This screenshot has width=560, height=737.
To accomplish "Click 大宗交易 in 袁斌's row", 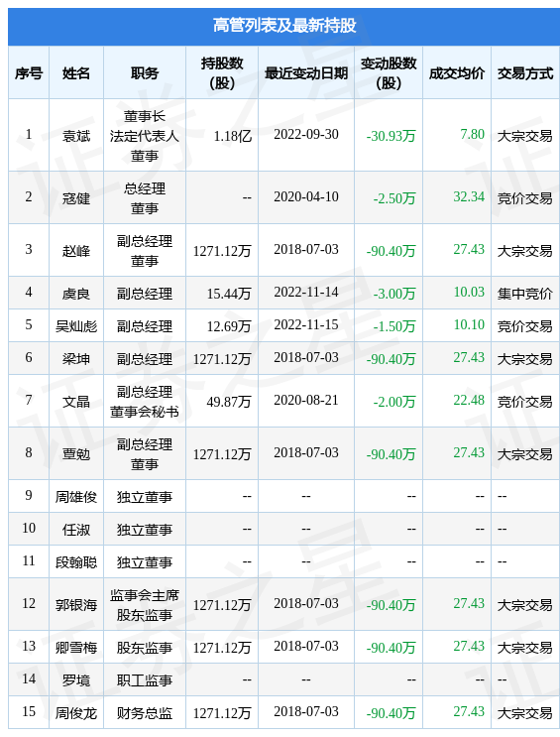I will (525, 136).
